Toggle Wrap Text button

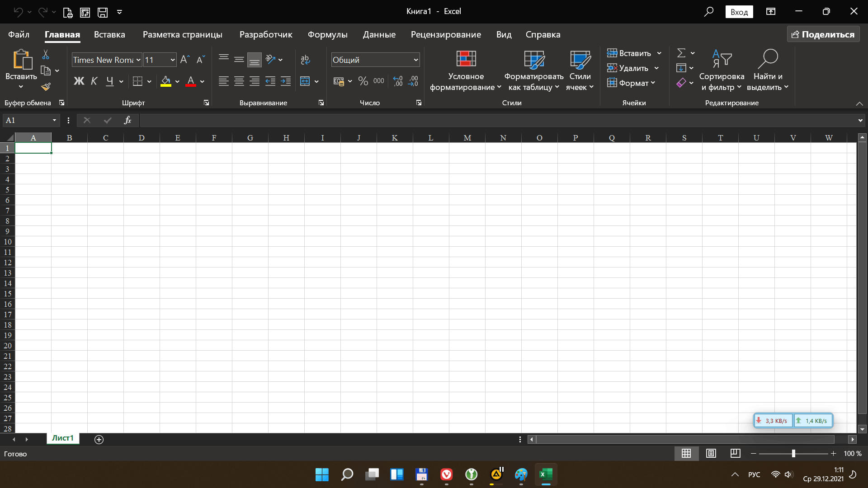coord(305,60)
